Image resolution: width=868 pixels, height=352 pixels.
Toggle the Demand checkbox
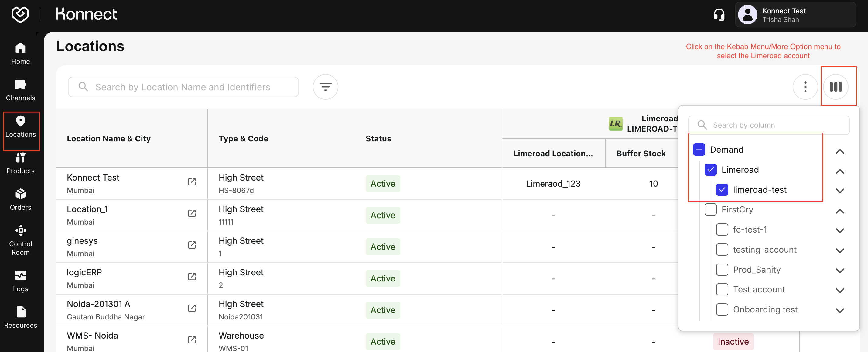tap(699, 150)
